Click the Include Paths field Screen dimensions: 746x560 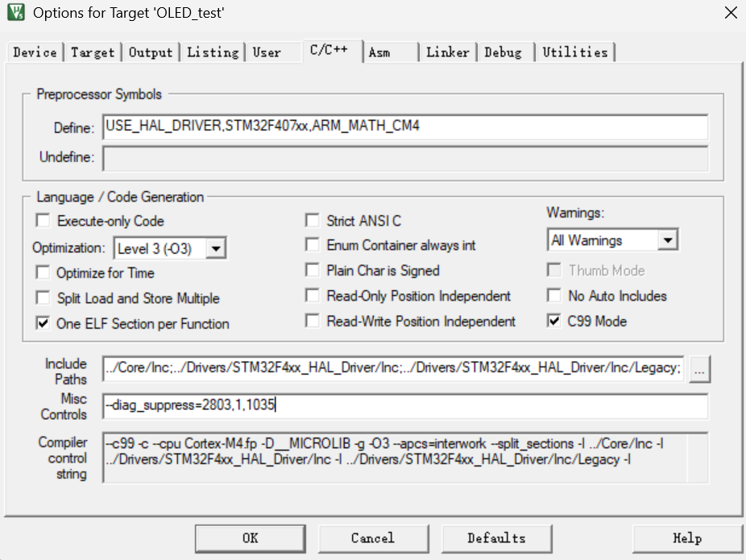[393, 368]
